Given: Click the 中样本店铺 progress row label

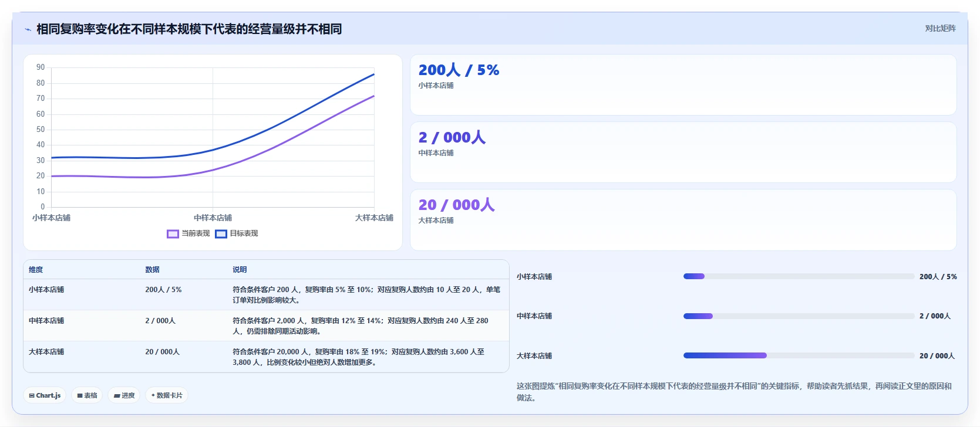Looking at the screenshot, I should coord(534,316).
